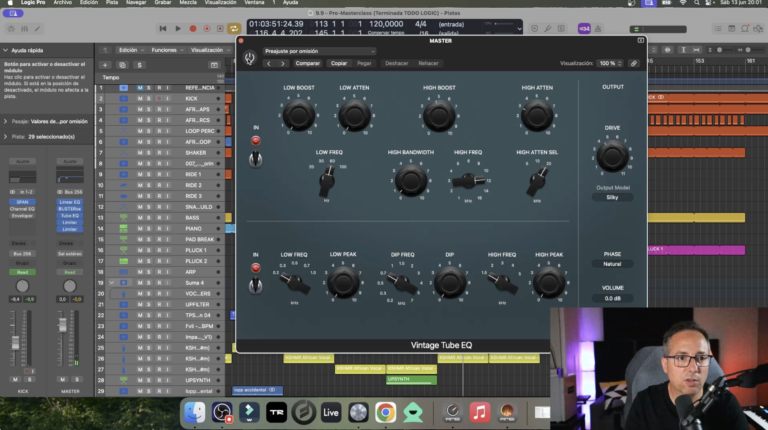Open Google Chrome from the Dock
This screenshot has height=430, width=768.
click(385, 412)
